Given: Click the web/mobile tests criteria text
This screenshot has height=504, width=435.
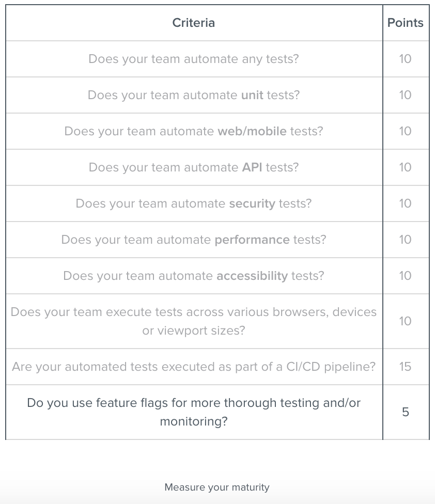Looking at the screenshot, I should [194, 131].
